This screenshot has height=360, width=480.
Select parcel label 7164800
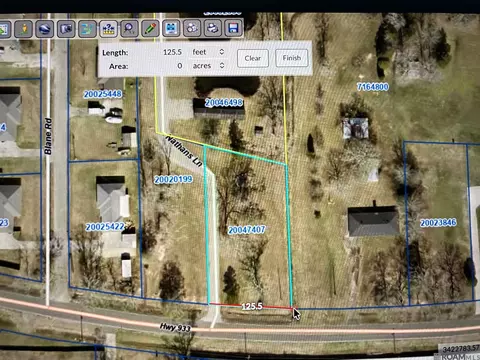click(373, 87)
